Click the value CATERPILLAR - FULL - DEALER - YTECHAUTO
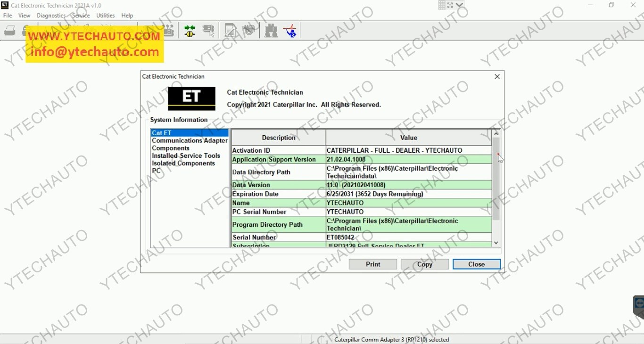This screenshot has width=644, height=344. [395, 150]
